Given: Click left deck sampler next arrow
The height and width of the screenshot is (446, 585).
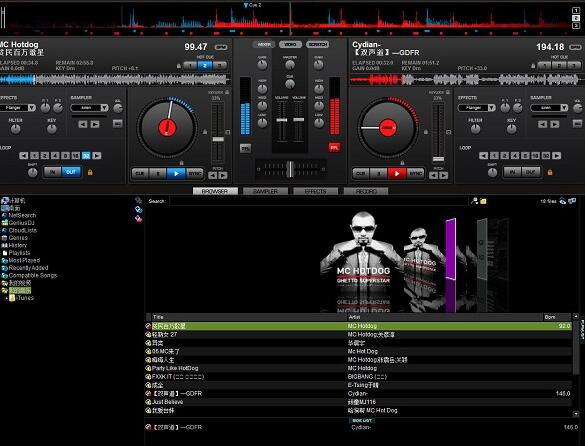Looking at the screenshot, I should (95, 124).
